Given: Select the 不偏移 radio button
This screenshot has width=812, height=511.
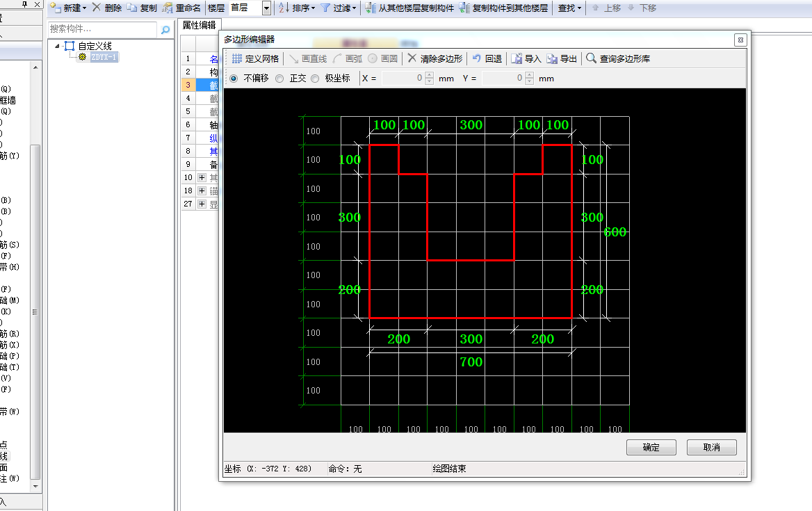Looking at the screenshot, I should pyautogui.click(x=234, y=79).
